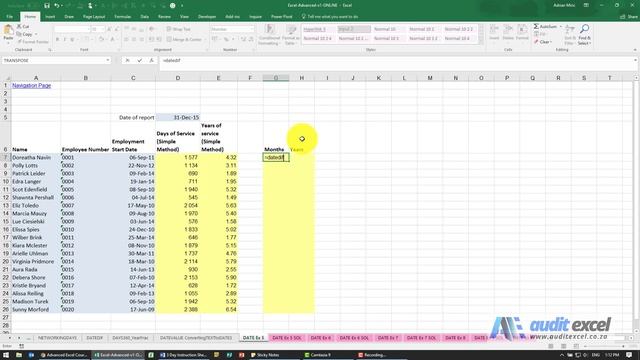Copy the selection with Copy button
Viewport: 640px width, 360px height.
click(x=24, y=34)
